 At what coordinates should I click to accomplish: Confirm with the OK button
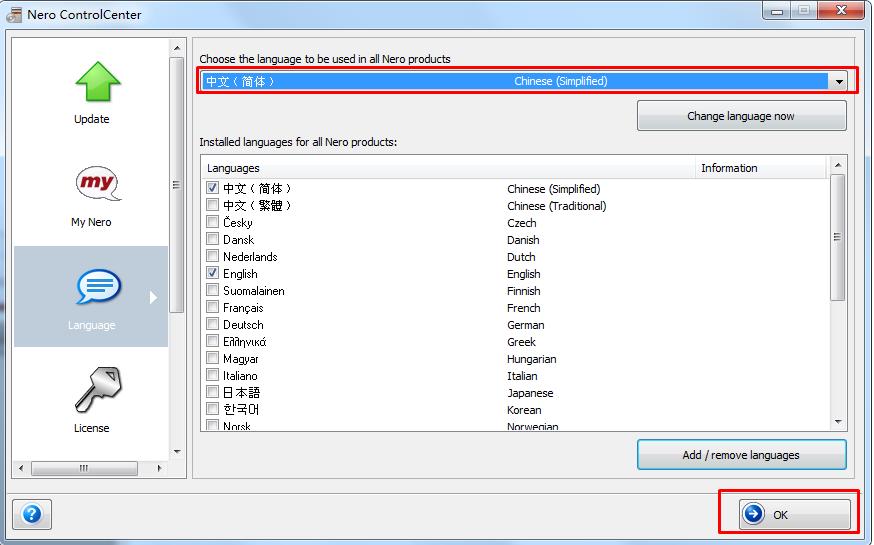point(795,514)
